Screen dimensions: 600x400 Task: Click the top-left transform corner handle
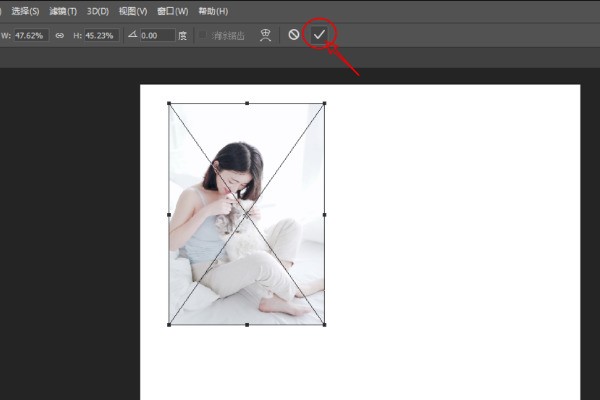tap(169, 103)
